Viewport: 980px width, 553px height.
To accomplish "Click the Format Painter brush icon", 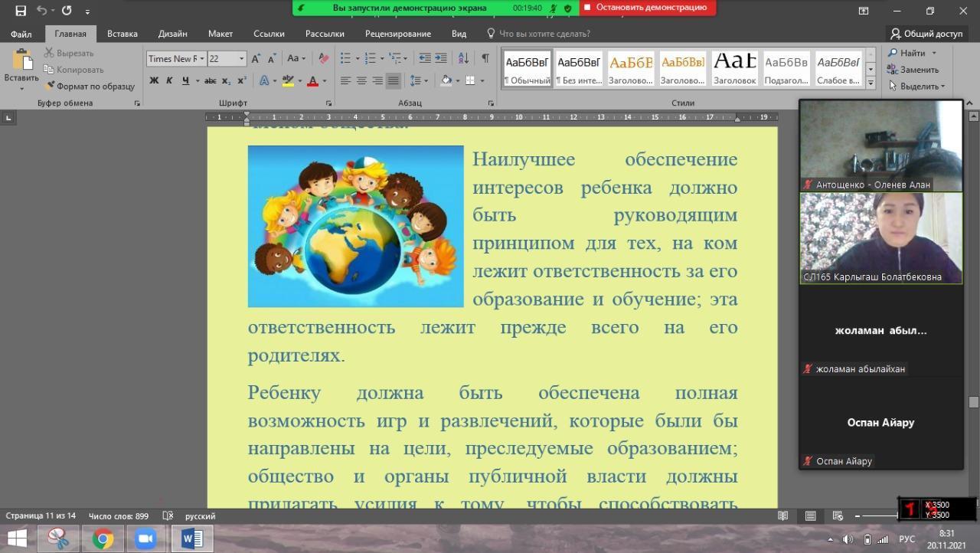I will (51, 87).
